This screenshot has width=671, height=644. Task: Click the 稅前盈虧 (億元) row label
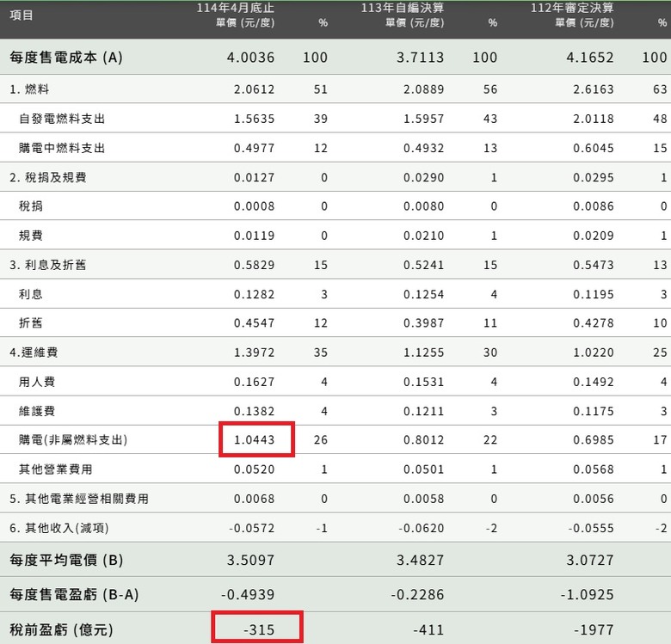tap(62, 630)
